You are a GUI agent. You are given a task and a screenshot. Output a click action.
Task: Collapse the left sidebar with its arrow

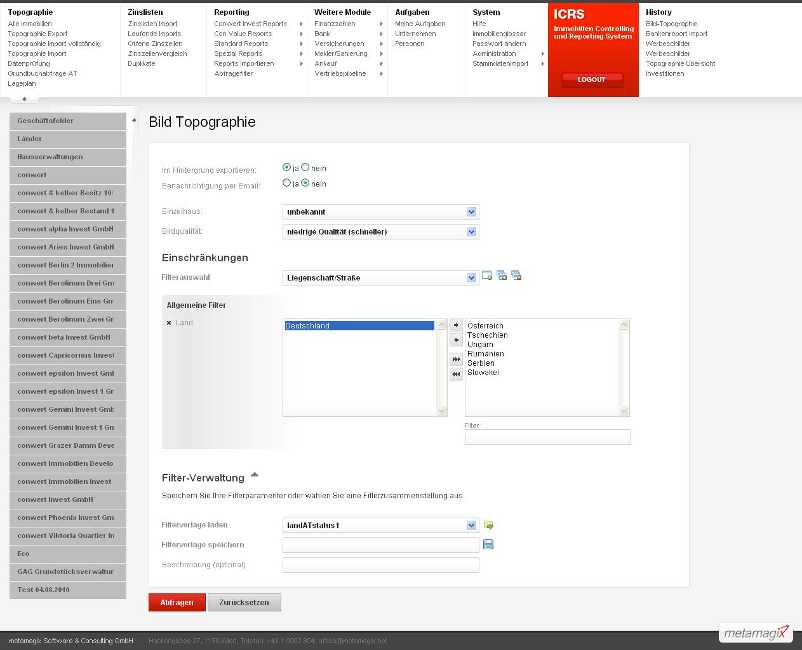click(x=134, y=121)
